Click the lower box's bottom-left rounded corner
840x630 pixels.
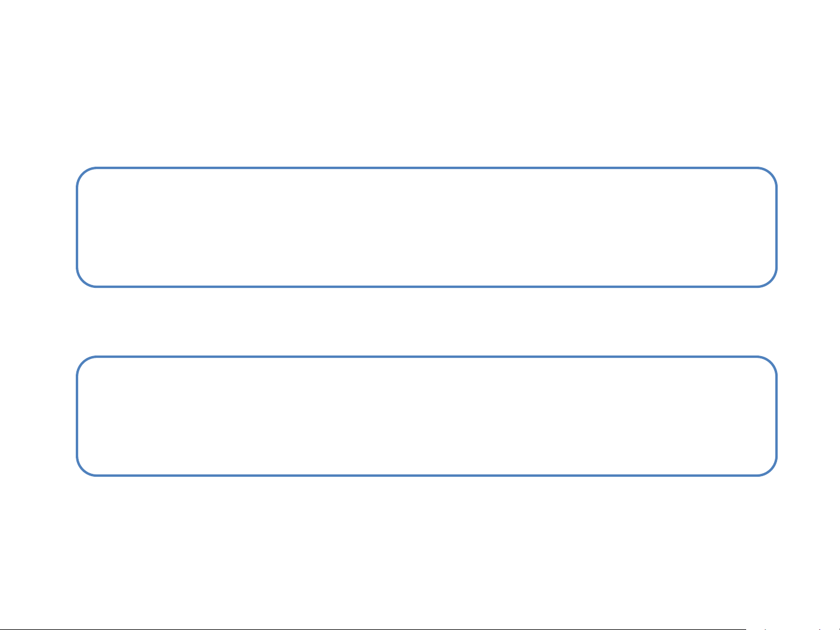(x=83, y=470)
